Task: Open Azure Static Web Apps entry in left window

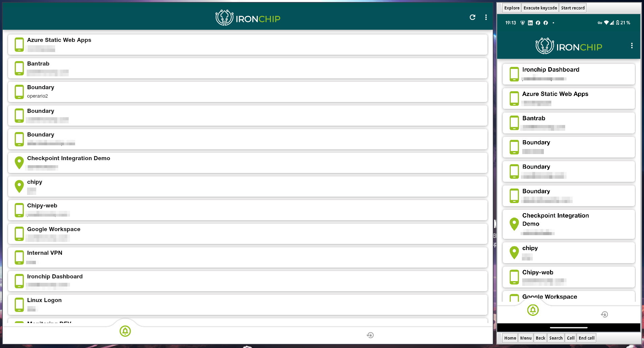Action: click(x=248, y=45)
